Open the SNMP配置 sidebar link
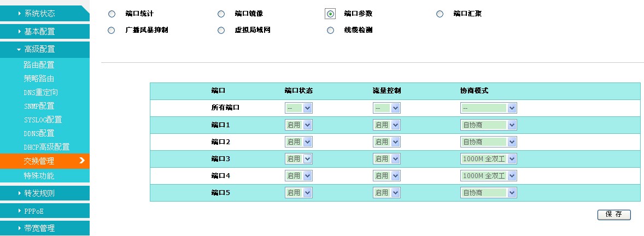The image size is (644, 236). 39,106
